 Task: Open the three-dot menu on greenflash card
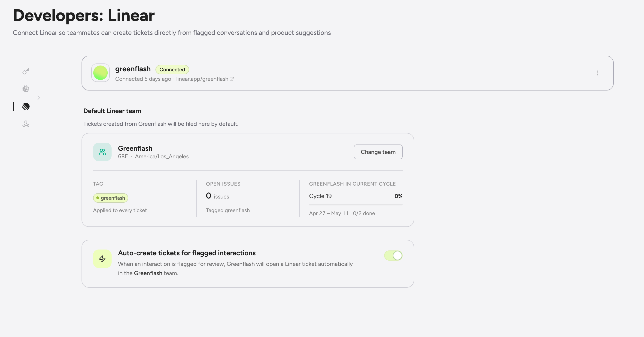point(597,73)
